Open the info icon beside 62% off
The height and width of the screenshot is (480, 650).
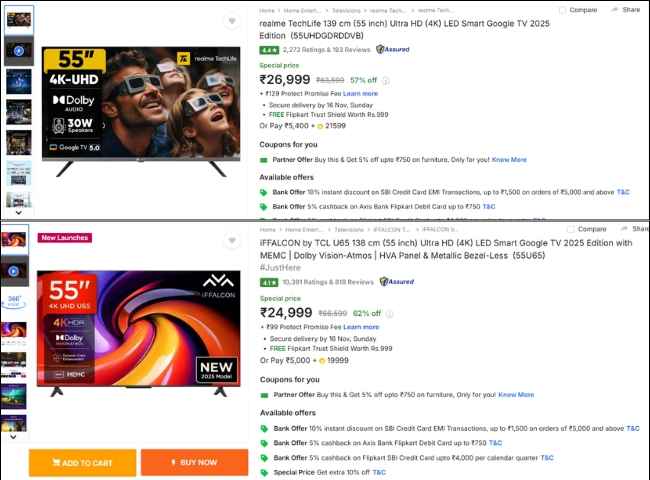(387, 313)
